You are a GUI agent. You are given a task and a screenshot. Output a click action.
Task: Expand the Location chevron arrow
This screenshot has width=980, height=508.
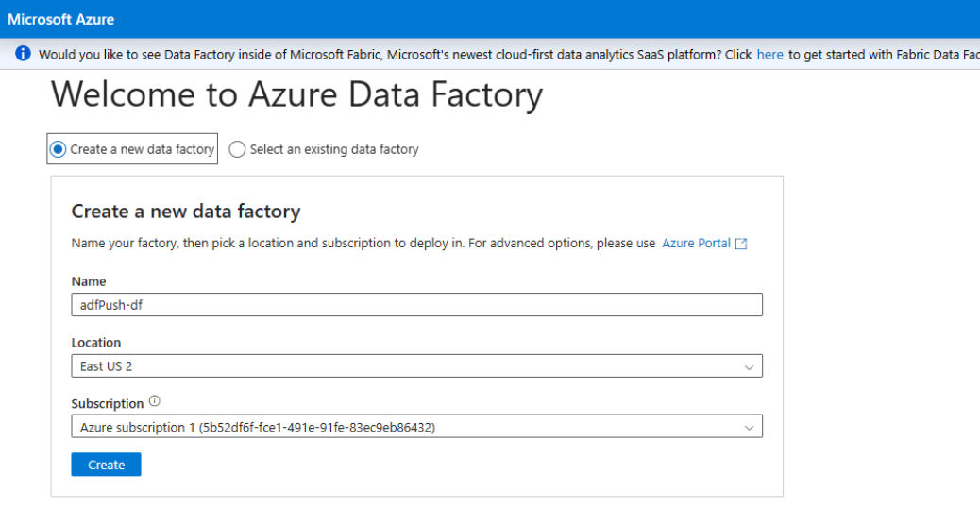(749, 367)
